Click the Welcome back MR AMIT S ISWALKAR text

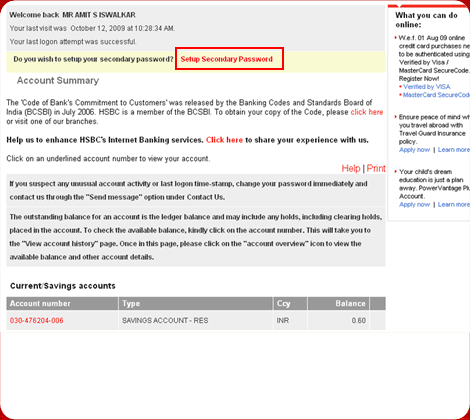coord(72,15)
